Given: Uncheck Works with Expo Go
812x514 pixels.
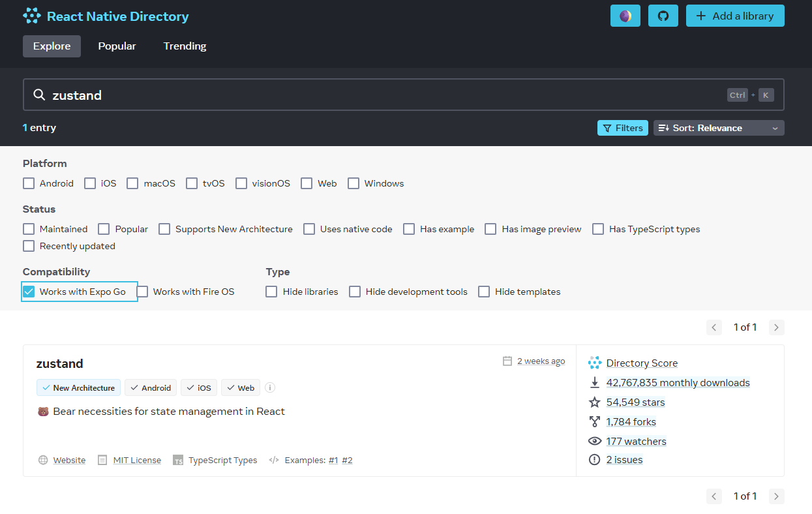Looking at the screenshot, I should [x=29, y=292].
